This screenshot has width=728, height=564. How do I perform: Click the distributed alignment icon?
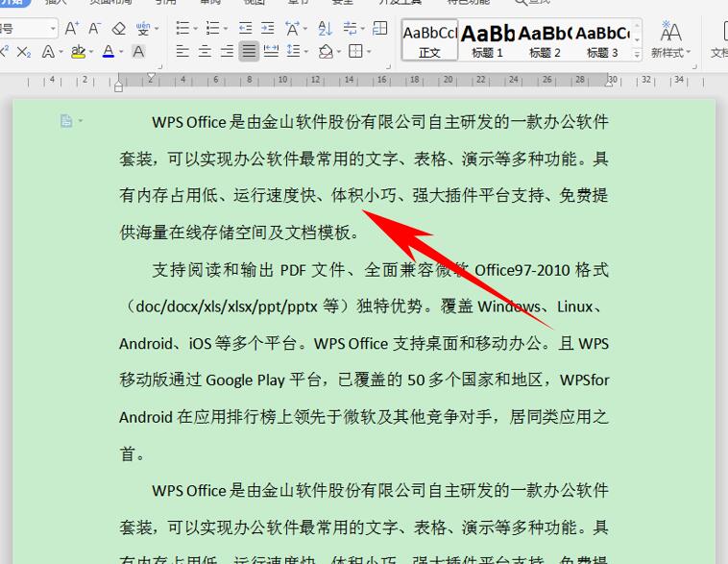(x=271, y=51)
